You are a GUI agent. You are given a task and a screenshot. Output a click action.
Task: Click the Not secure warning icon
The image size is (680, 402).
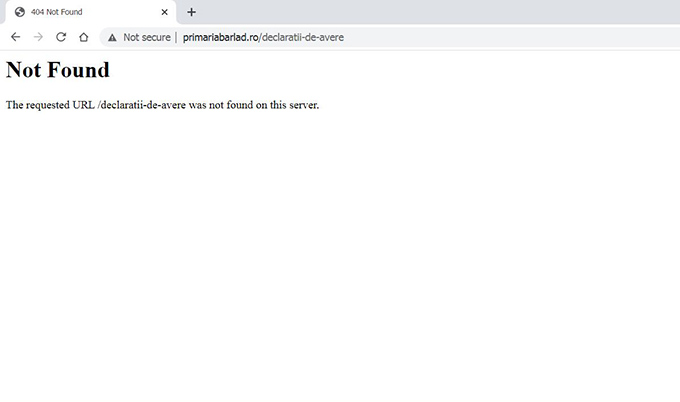pyautogui.click(x=112, y=38)
